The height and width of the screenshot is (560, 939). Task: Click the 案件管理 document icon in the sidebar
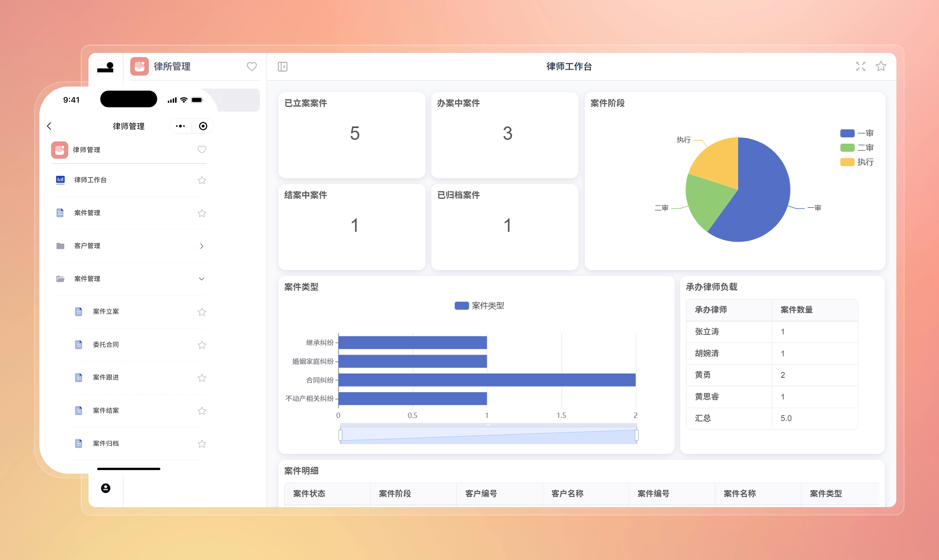(60, 213)
